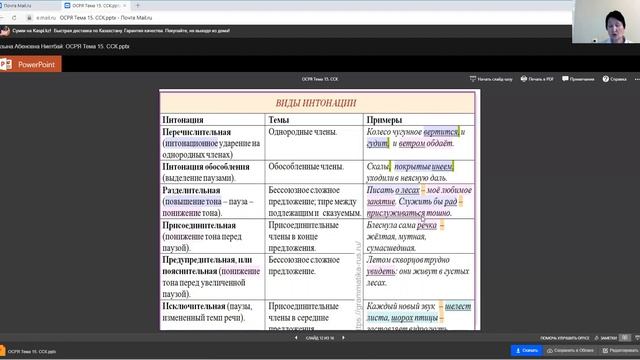
Task: Click the webcam video thumbnail of the presenter
Action: click(606, 22)
